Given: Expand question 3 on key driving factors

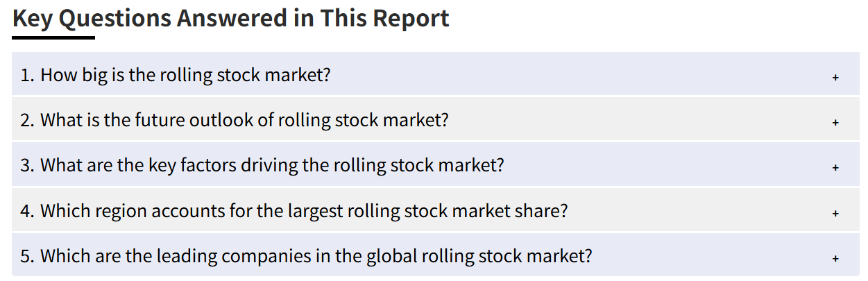Looking at the screenshot, I should coord(436,165).
